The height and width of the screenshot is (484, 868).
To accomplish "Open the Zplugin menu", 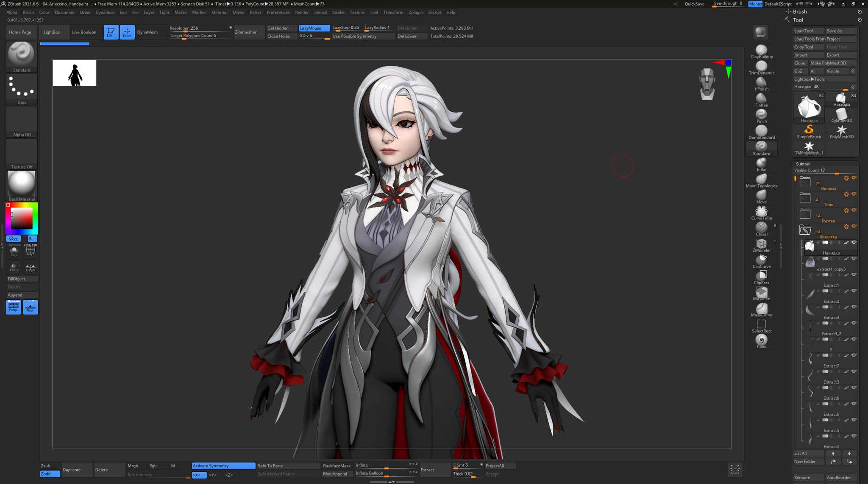I will (415, 12).
